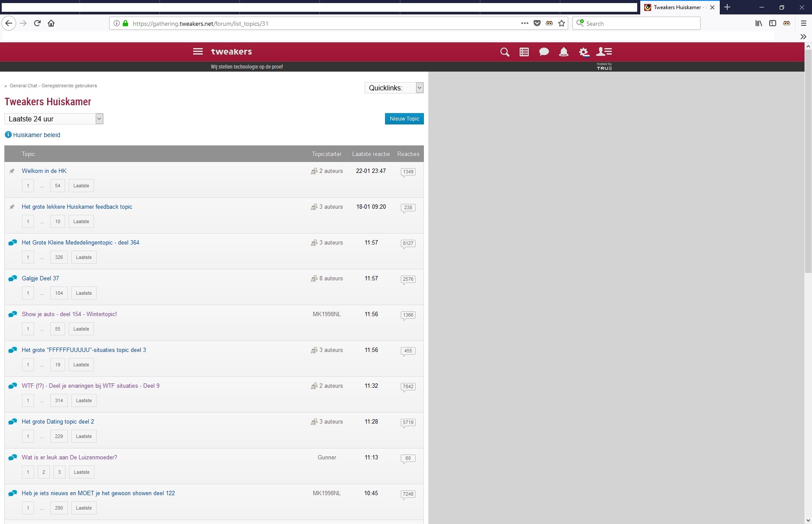The height and width of the screenshot is (524, 812).
Task: Click the Topic column header
Action: point(28,154)
